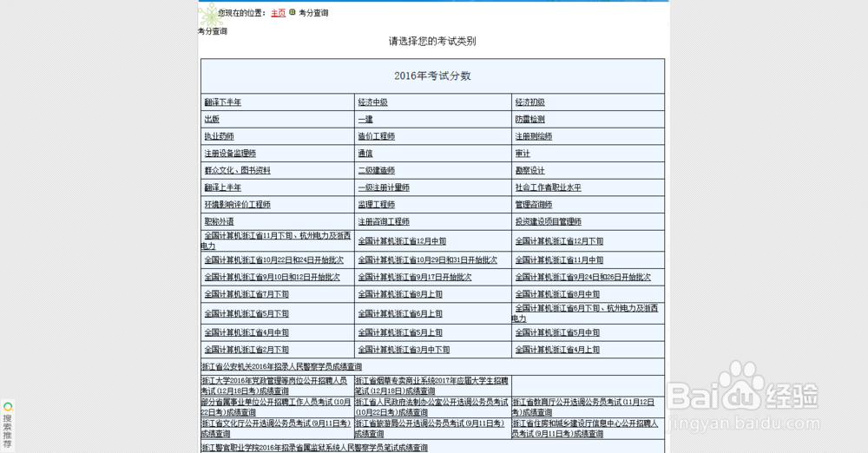Open 浙江大学2016年党政管理等岗位 score link
This screenshot has height=453, width=868.
tap(274, 386)
